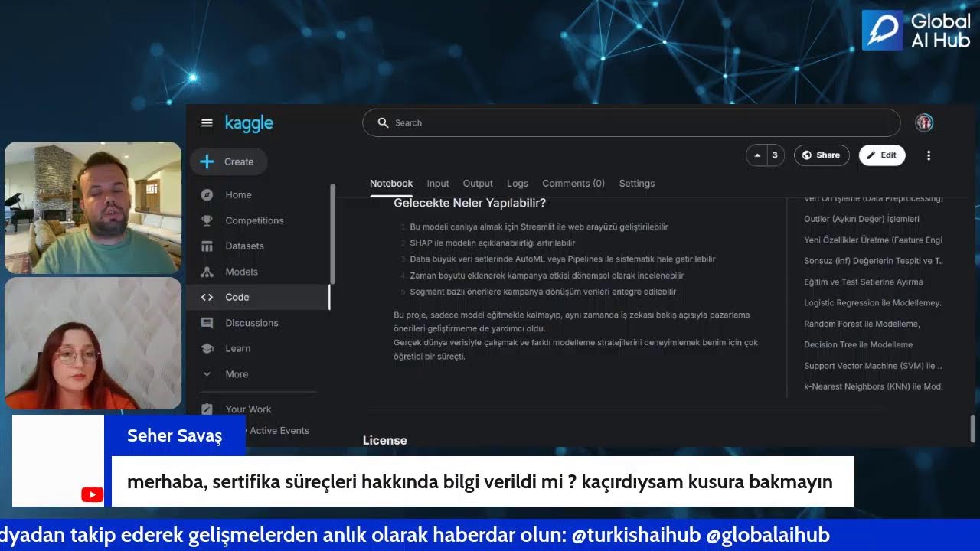Open the user profile avatar

click(924, 122)
